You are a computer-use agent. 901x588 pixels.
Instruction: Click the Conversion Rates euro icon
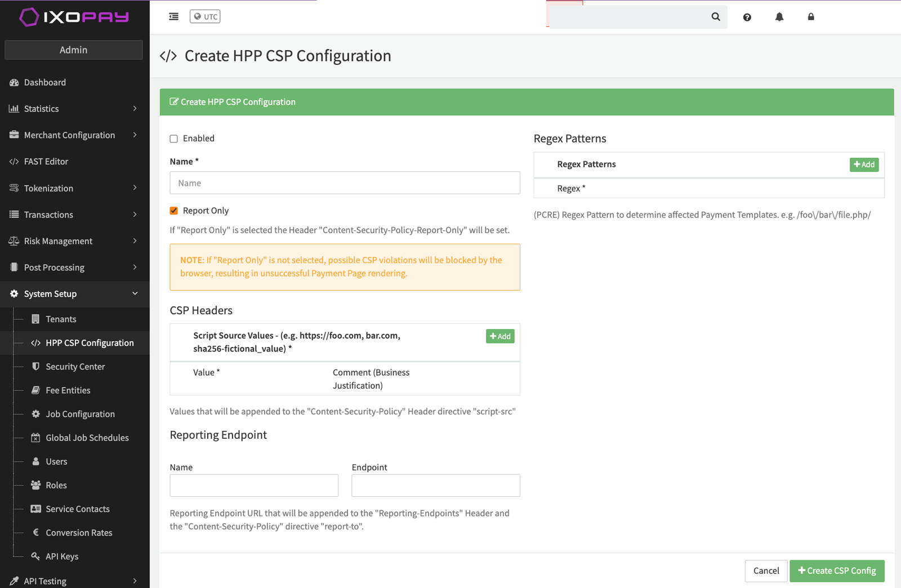click(35, 532)
